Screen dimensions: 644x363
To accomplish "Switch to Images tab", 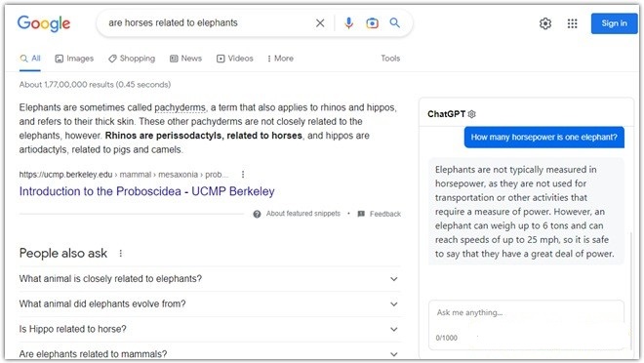I will [x=74, y=59].
